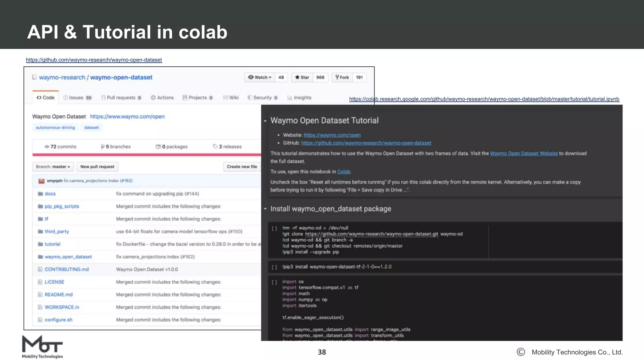Click the New pull request button

[97, 167]
